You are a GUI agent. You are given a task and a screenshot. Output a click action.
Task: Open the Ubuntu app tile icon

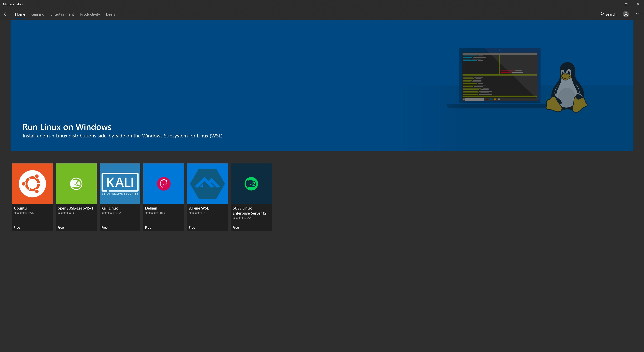[x=33, y=184]
